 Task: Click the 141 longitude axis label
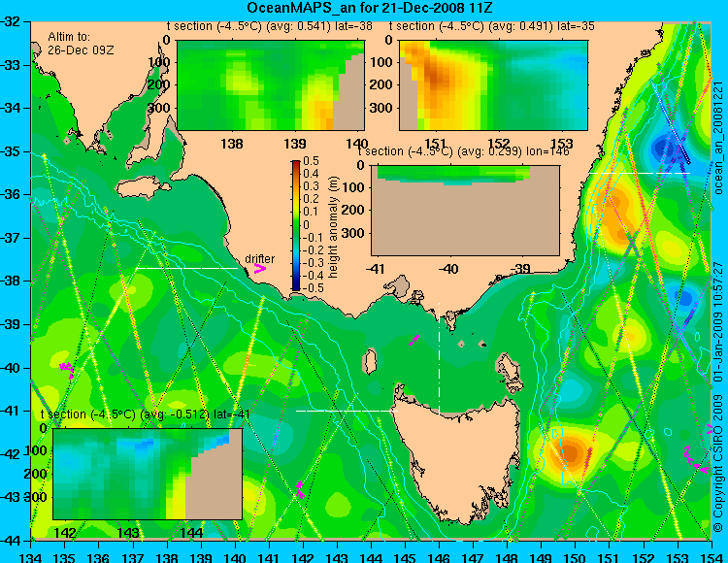[269, 557]
